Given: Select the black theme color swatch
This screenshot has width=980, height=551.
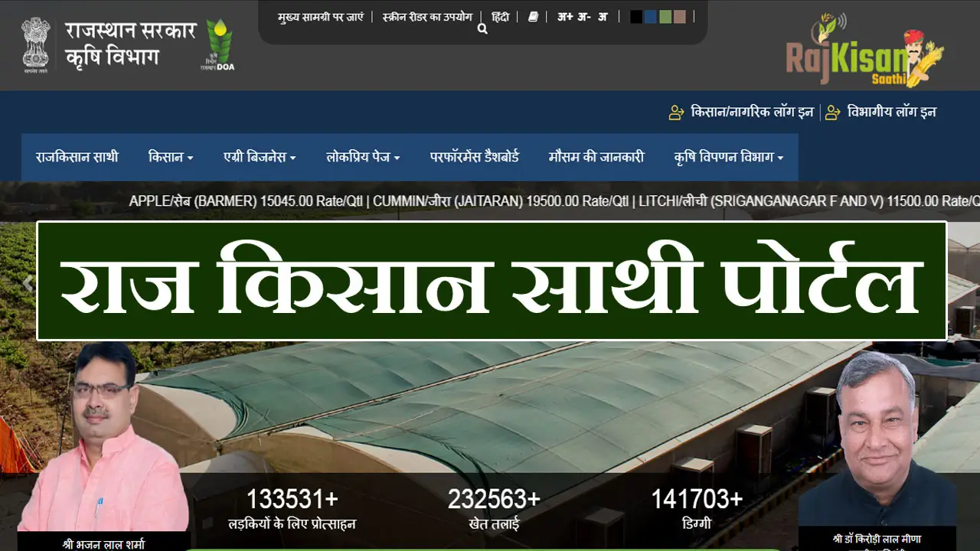Looking at the screenshot, I should (x=636, y=16).
